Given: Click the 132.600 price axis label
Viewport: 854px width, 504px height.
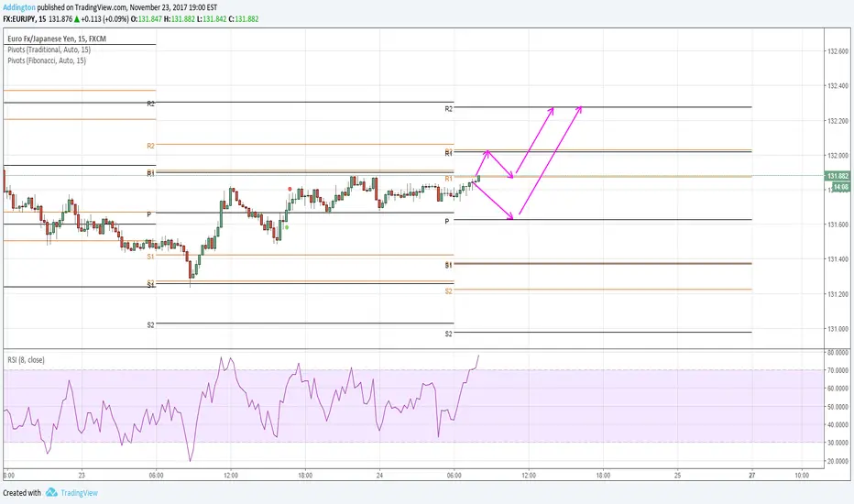Looking at the screenshot, I should click(x=838, y=51).
